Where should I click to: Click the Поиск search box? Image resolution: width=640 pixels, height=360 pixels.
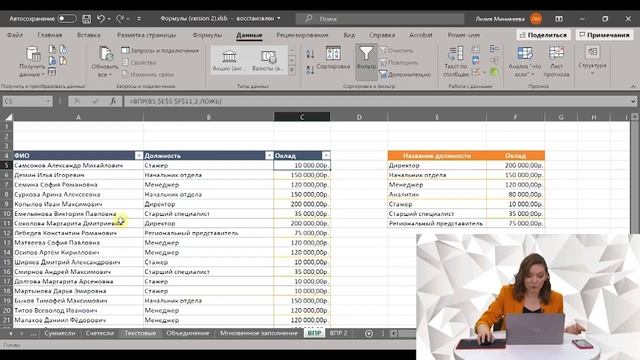coord(380,19)
